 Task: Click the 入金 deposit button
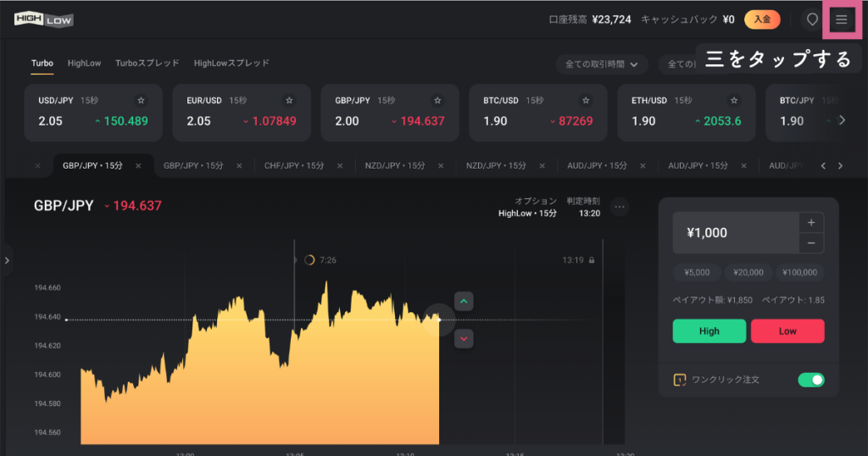(762, 19)
